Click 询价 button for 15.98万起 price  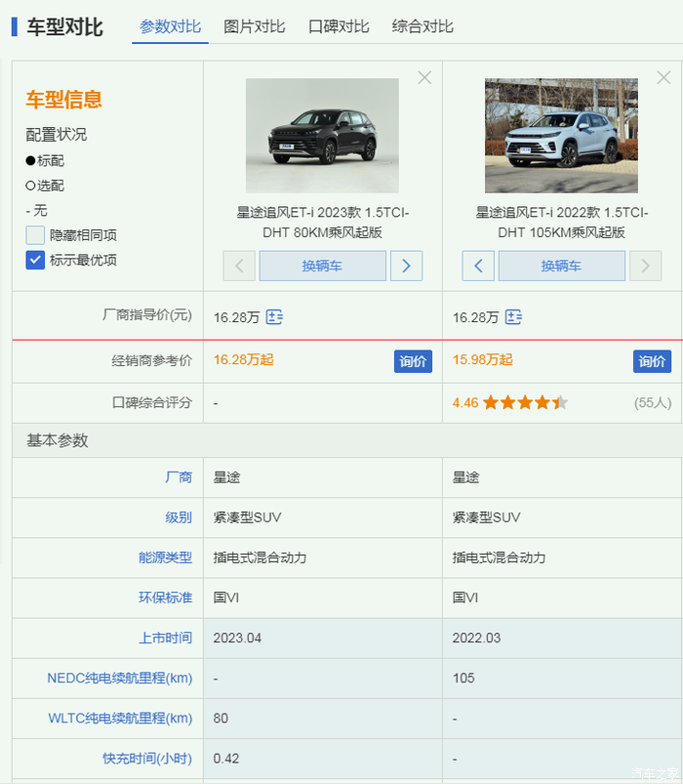click(x=652, y=361)
